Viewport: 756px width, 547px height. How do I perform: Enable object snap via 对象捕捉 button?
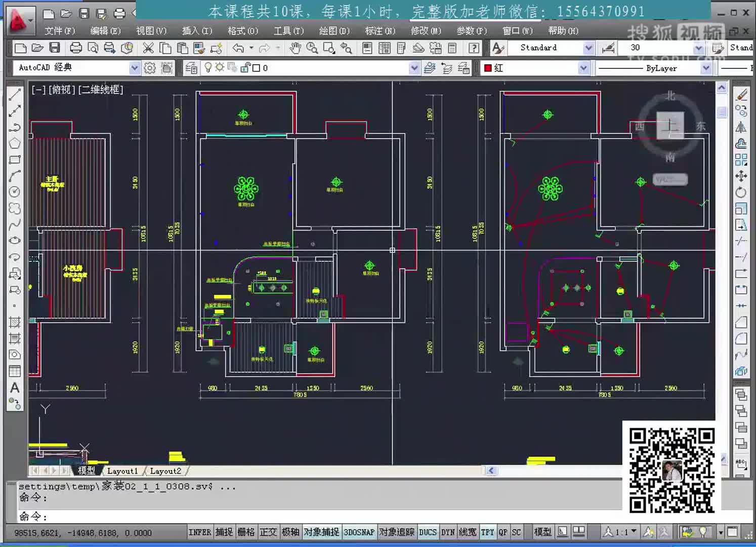pyautogui.click(x=321, y=532)
